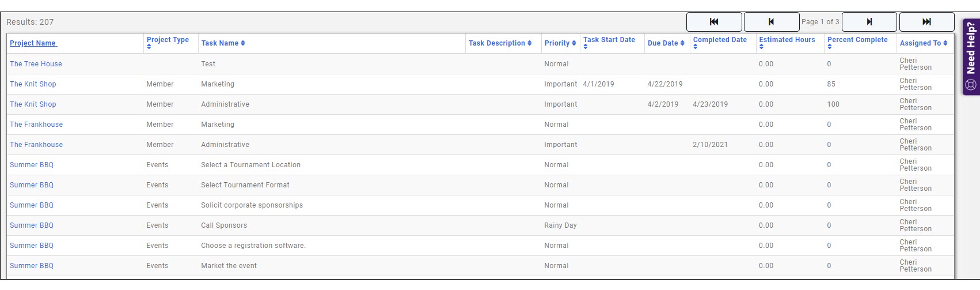Sort by Priority column arrows

(574, 43)
